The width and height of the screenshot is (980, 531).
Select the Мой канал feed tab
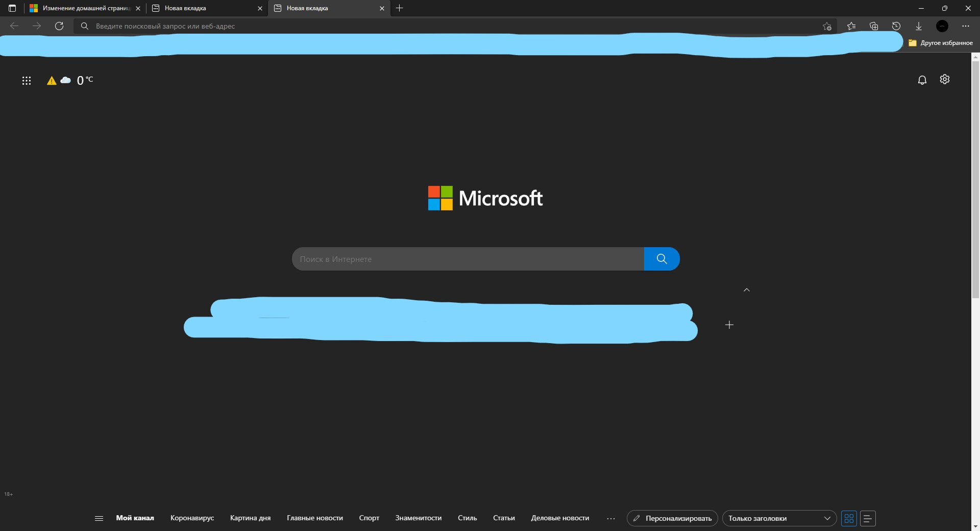135,518
